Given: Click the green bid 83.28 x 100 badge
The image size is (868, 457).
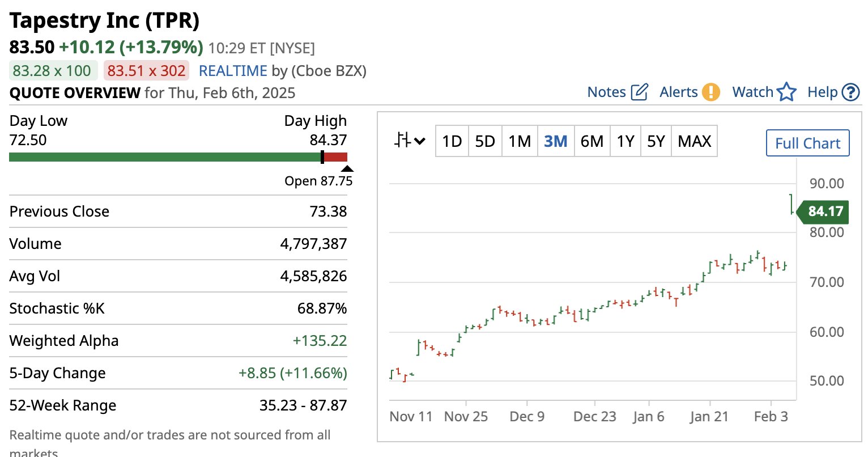Looking at the screenshot, I should [x=53, y=71].
